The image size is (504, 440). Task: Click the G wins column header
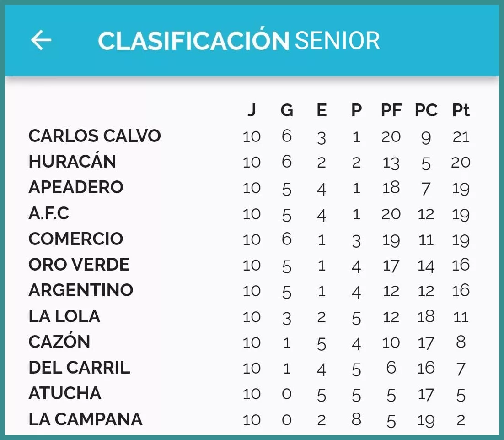click(x=287, y=110)
